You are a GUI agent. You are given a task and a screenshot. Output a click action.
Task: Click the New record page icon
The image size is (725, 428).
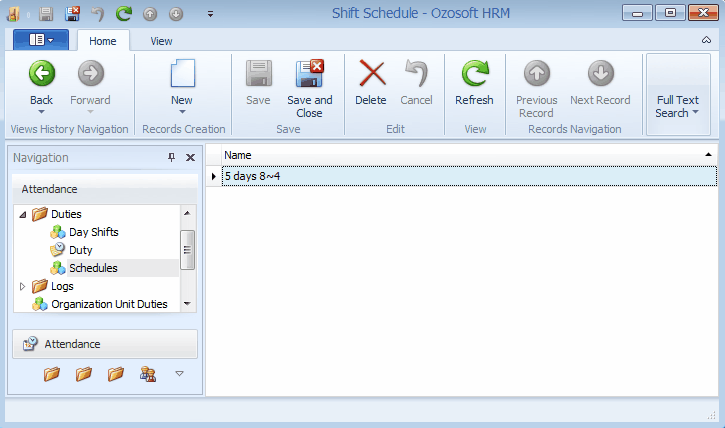pos(183,73)
